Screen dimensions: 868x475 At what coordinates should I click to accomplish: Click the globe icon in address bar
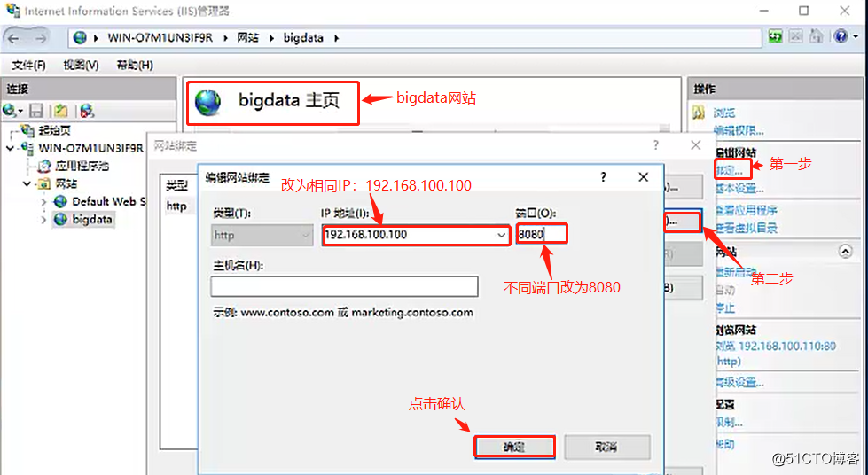(x=81, y=37)
